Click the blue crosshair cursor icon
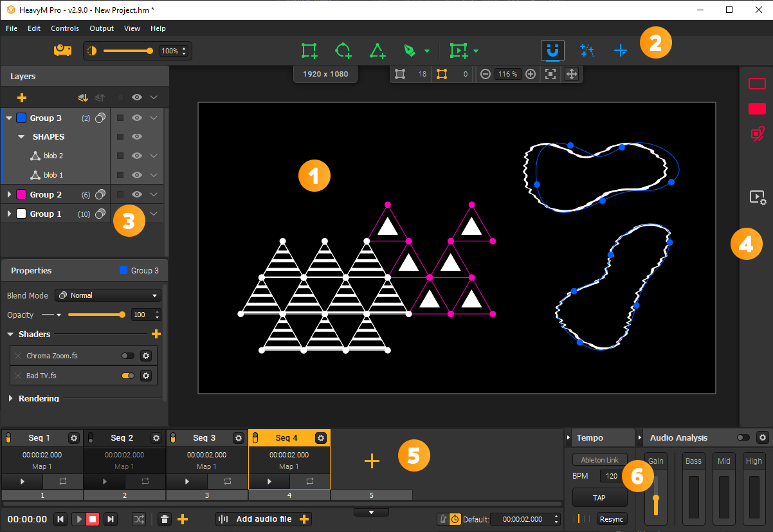Screen dimensions: 773x532 (621, 50)
